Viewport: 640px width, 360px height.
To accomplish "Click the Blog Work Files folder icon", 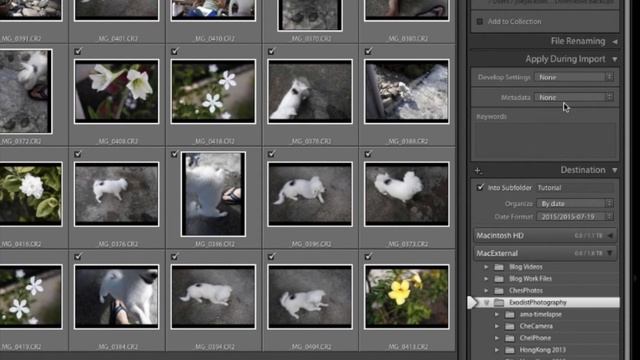I will pos(499,279).
